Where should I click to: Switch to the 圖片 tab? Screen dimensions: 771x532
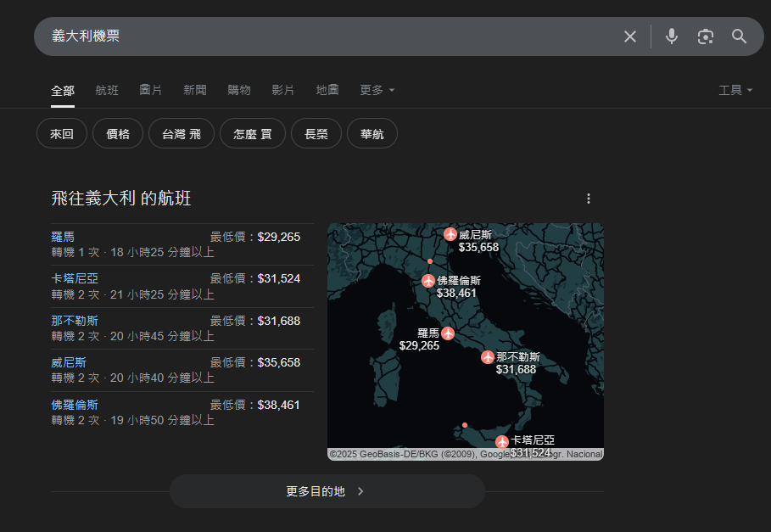tap(150, 91)
